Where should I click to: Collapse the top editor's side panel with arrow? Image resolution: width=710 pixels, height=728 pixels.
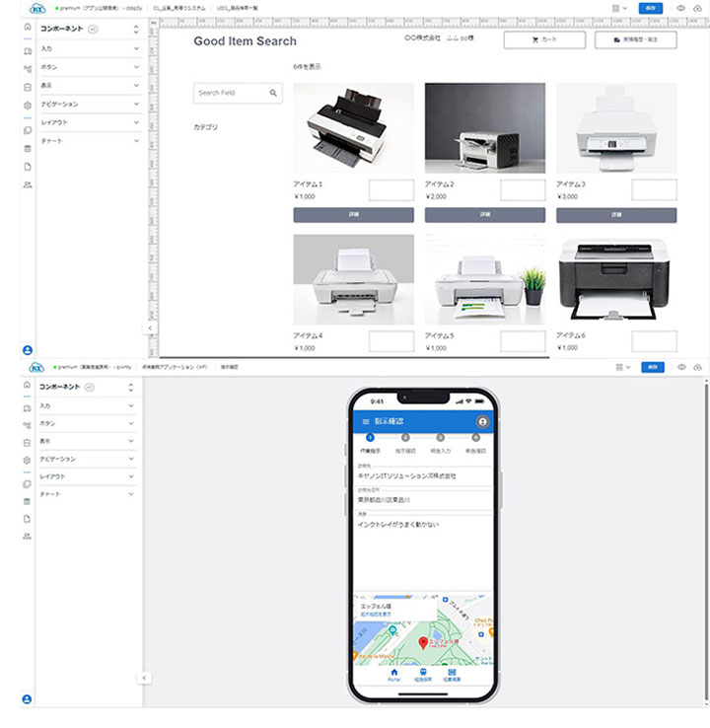(x=149, y=327)
